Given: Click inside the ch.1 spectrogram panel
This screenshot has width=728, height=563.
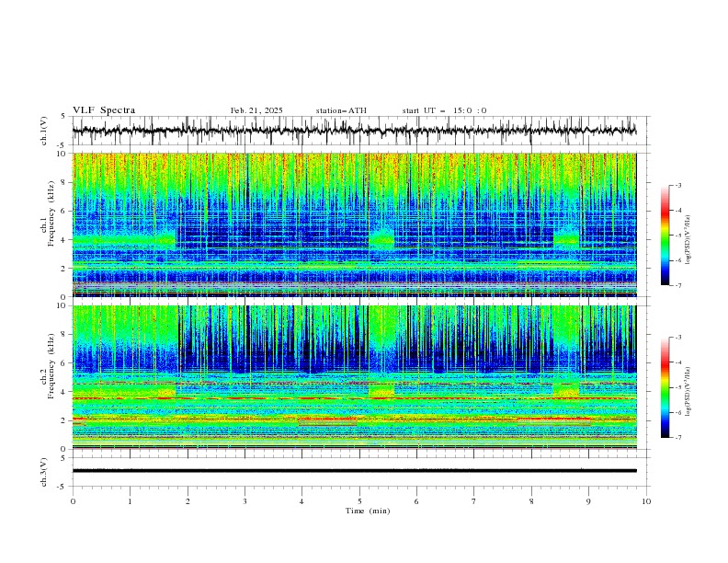Looking at the screenshot, I should pos(354,224).
